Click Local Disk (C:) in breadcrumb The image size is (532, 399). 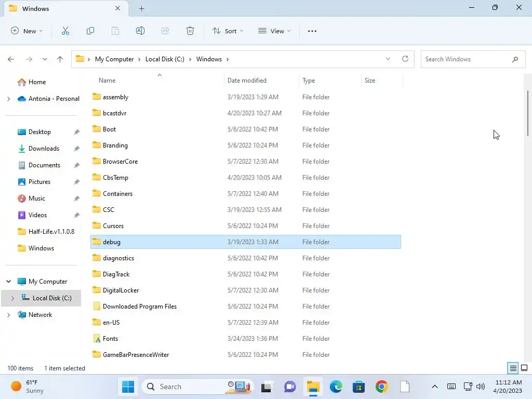point(165,59)
